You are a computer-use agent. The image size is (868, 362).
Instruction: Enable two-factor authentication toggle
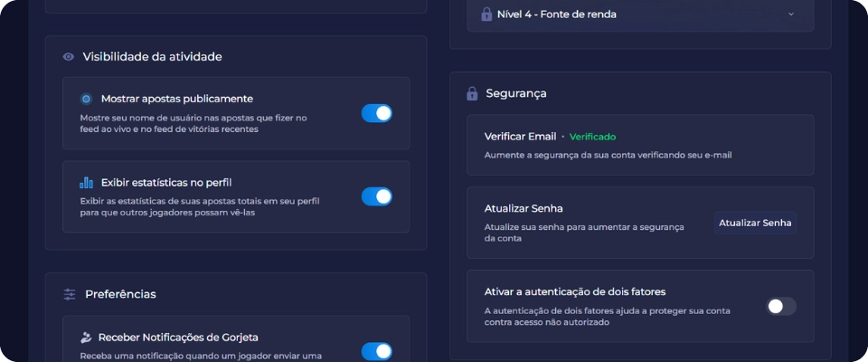[x=781, y=306]
